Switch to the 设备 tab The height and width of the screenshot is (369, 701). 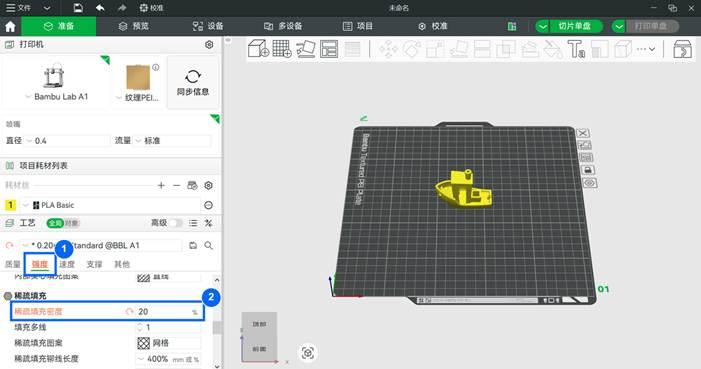[208, 26]
